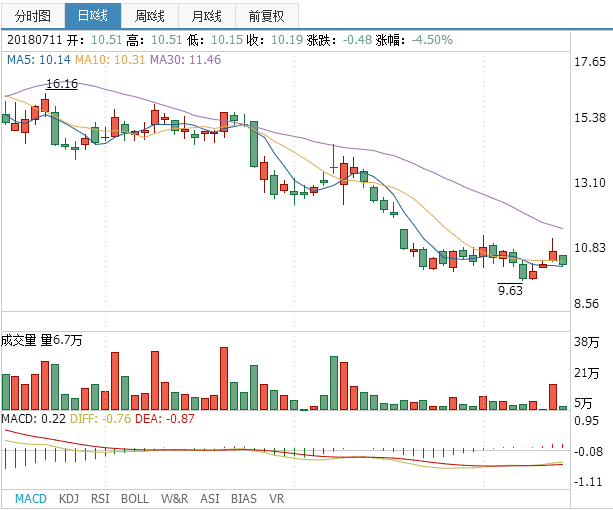This screenshot has height=510, width=613.
Task: Switch to the KDJ indicator
Action: click(69, 499)
